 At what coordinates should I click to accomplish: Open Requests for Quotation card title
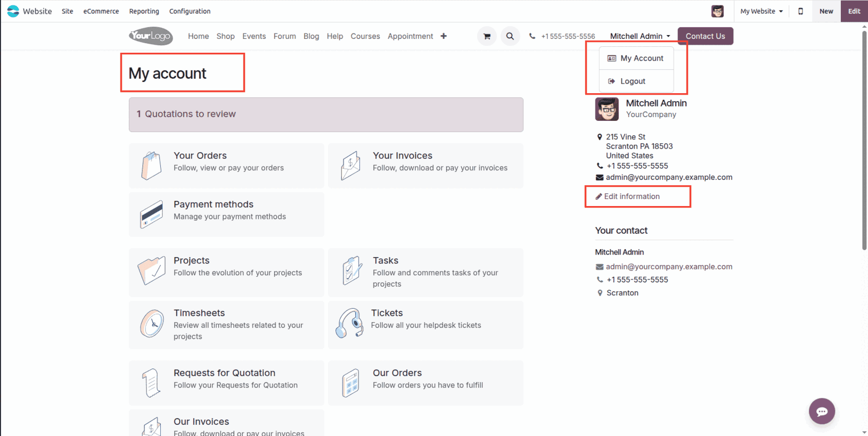224,373
